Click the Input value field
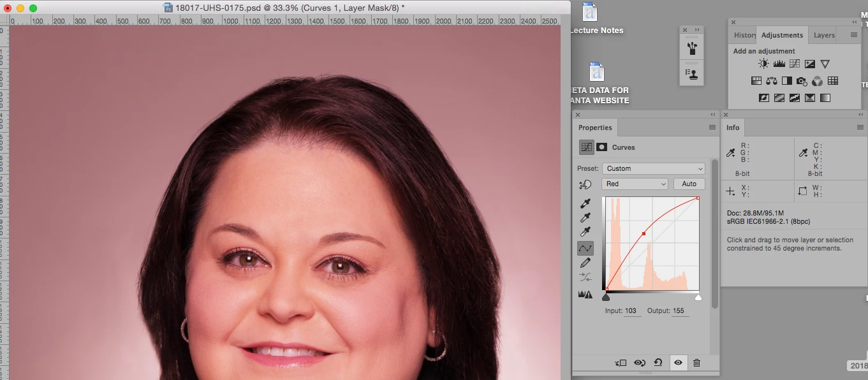The width and height of the screenshot is (868, 380). [633, 311]
